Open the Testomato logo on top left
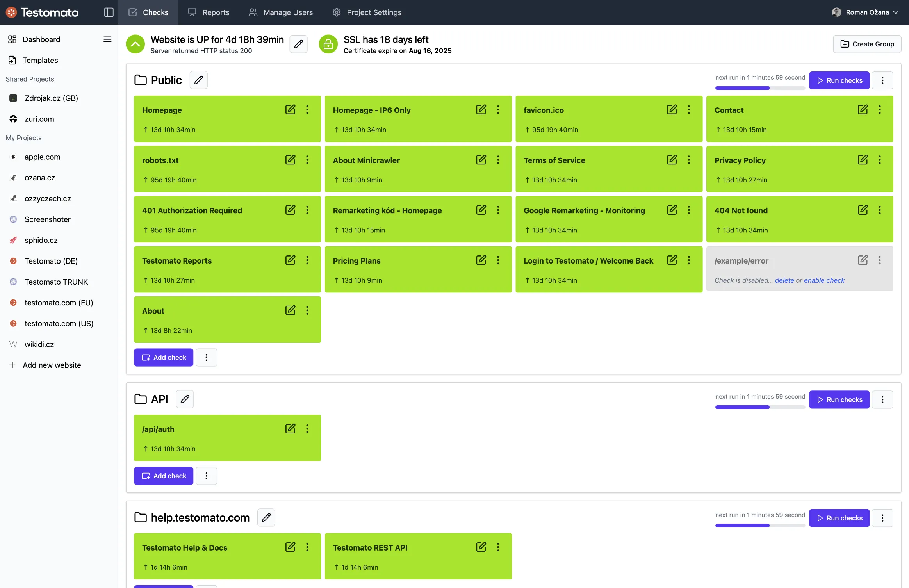 42,12
